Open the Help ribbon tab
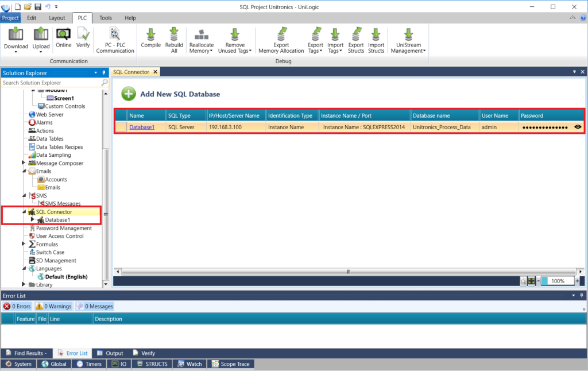This screenshot has width=588, height=371. click(130, 18)
